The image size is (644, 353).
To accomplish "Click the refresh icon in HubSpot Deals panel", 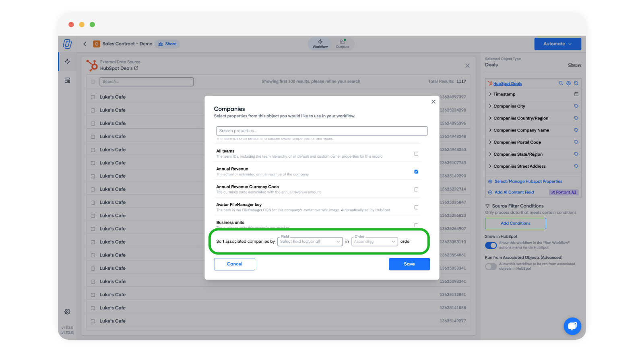I will pyautogui.click(x=576, y=83).
